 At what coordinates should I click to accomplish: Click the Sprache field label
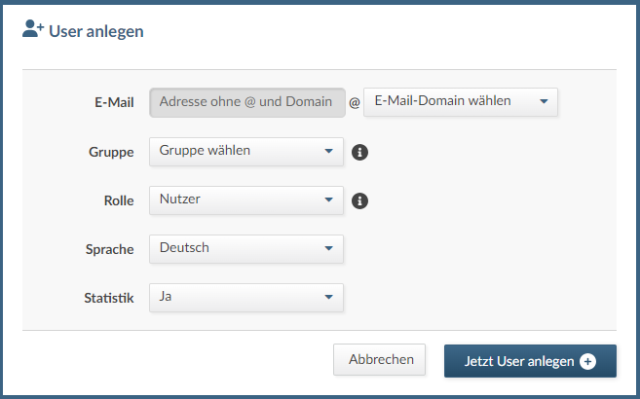pos(109,249)
